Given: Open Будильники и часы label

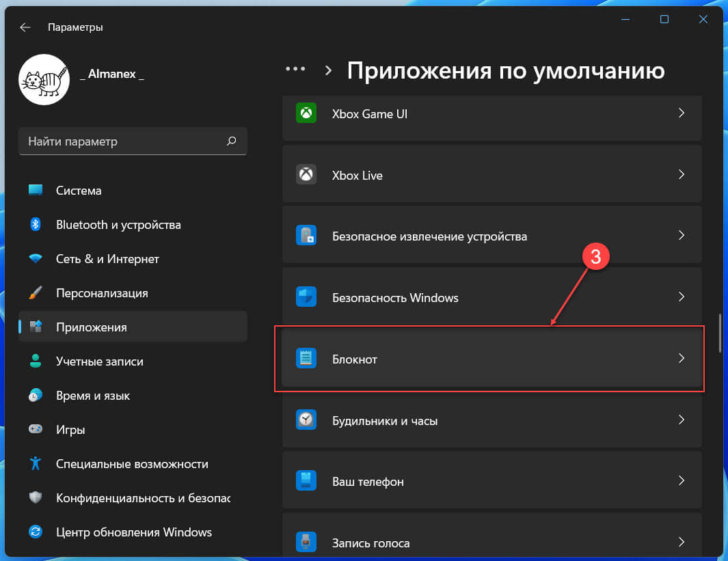Looking at the screenshot, I should point(385,421).
